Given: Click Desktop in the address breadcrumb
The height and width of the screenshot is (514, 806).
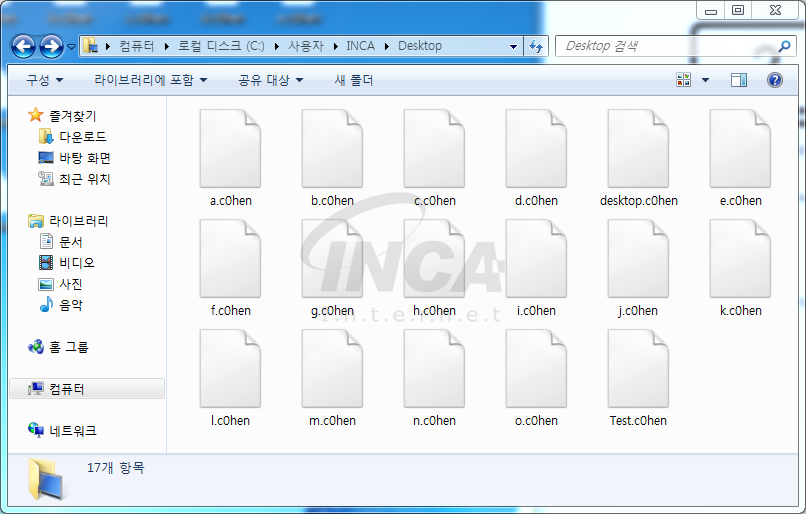Looking at the screenshot, I should (420, 46).
